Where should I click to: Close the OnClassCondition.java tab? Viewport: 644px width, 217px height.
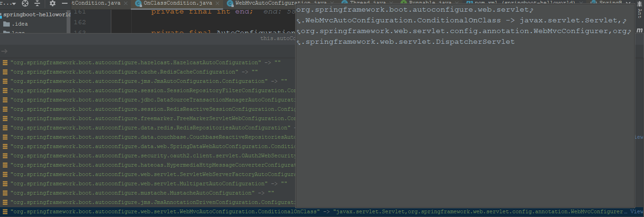click(x=217, y=3)
